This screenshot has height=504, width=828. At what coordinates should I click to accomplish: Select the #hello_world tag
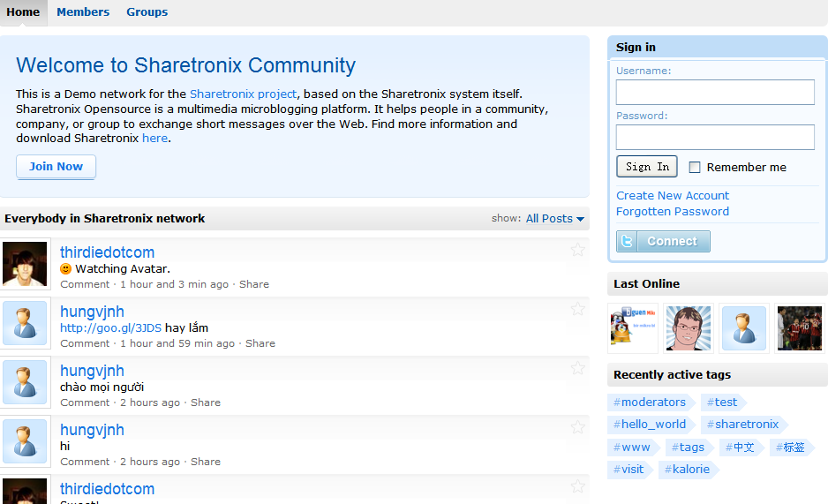coord(650,425)
